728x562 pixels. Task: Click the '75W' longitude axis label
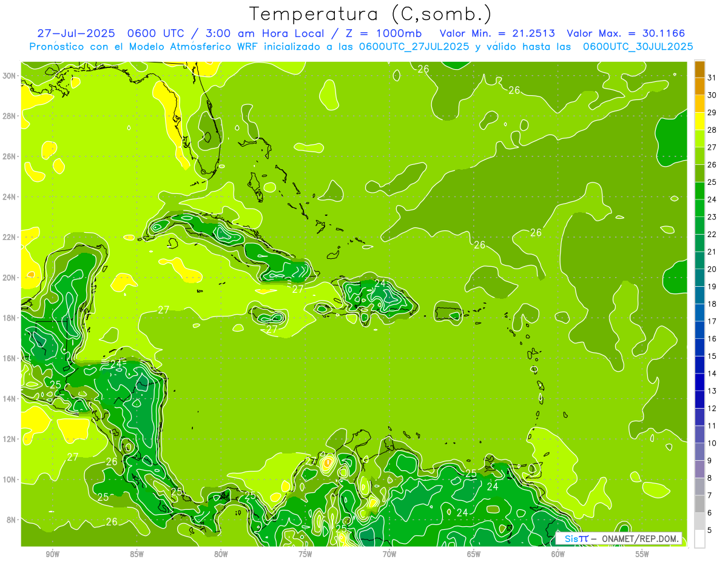(x=305, y=554)
